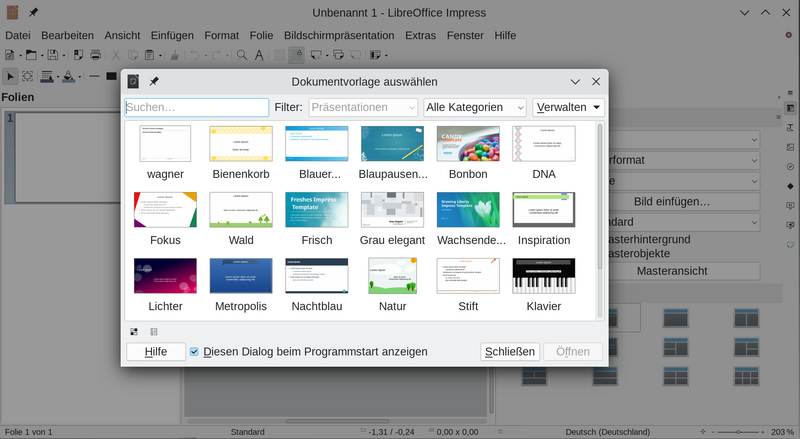Viewport: 800px width, 439px height.
Task: Click the Save floppy disk icon
Action: 53,55
